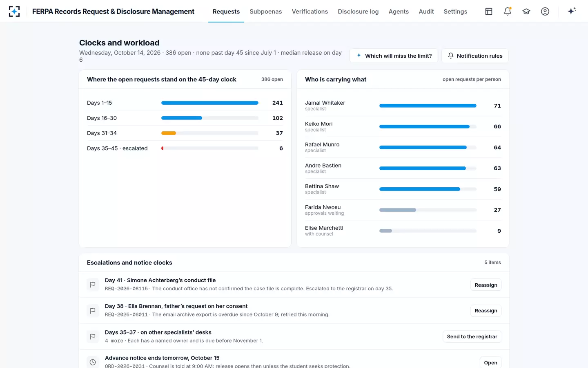The height and width of the screenshot is (368, 588).
Task: Click the "Andre Bastien" name
Action: (x=323, y=166)
